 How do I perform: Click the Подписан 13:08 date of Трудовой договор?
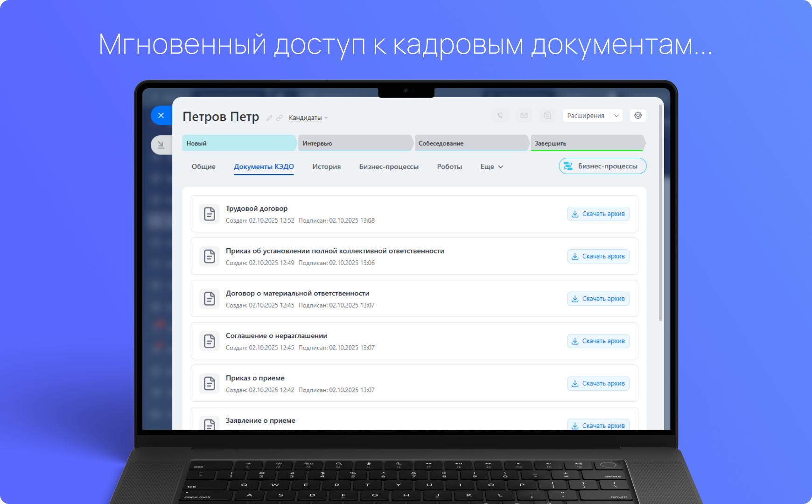click(x=336, y=221)
